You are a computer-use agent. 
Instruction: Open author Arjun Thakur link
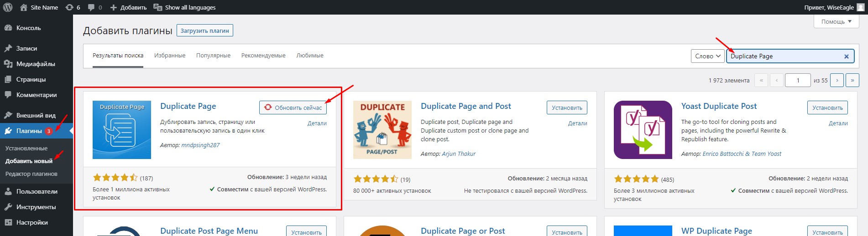459,154
